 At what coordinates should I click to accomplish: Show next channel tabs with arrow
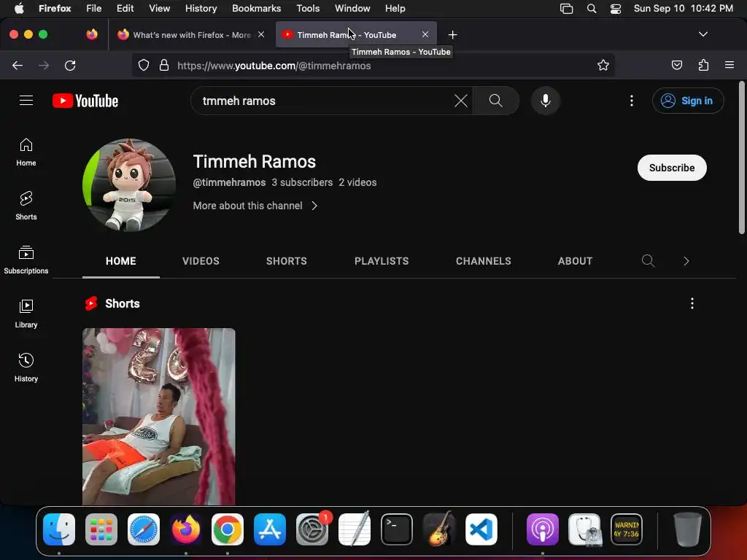tap(686, 261)
